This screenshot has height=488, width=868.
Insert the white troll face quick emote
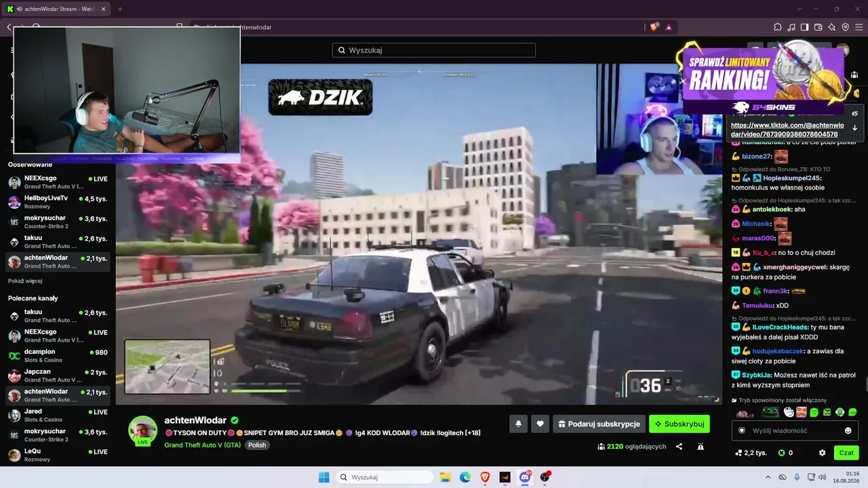[x=789, y=412]
